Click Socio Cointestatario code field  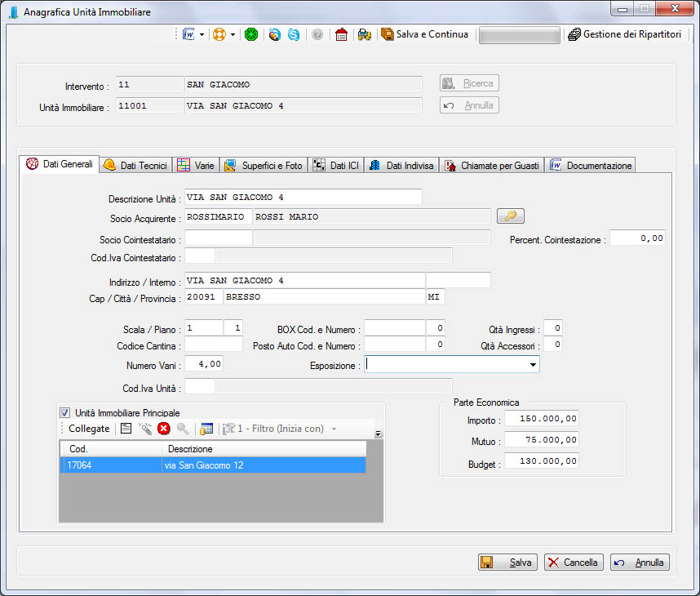point(219,238)
